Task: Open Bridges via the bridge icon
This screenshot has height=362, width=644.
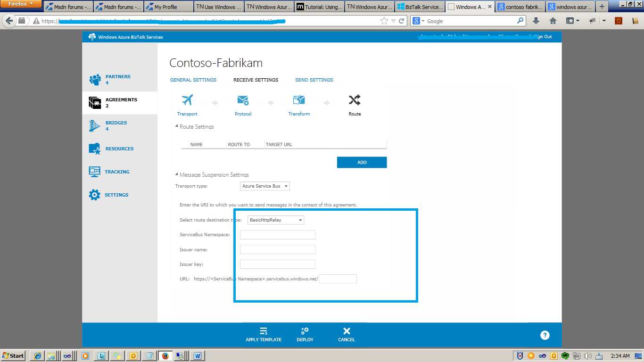Action: (x=95, y=126)
